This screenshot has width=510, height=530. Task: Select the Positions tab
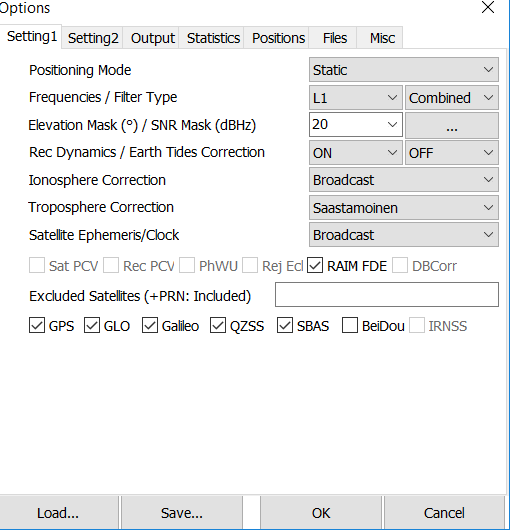click(278, 38)
